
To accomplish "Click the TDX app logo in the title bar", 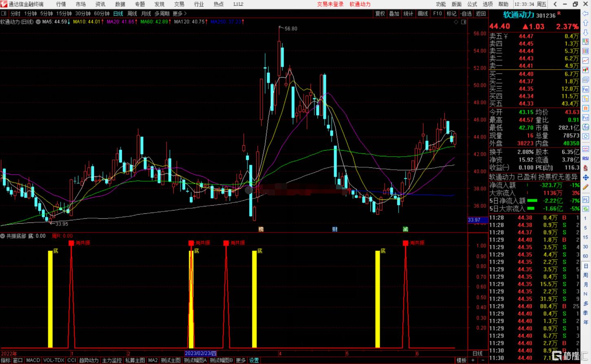I will [x=4, y=4].
